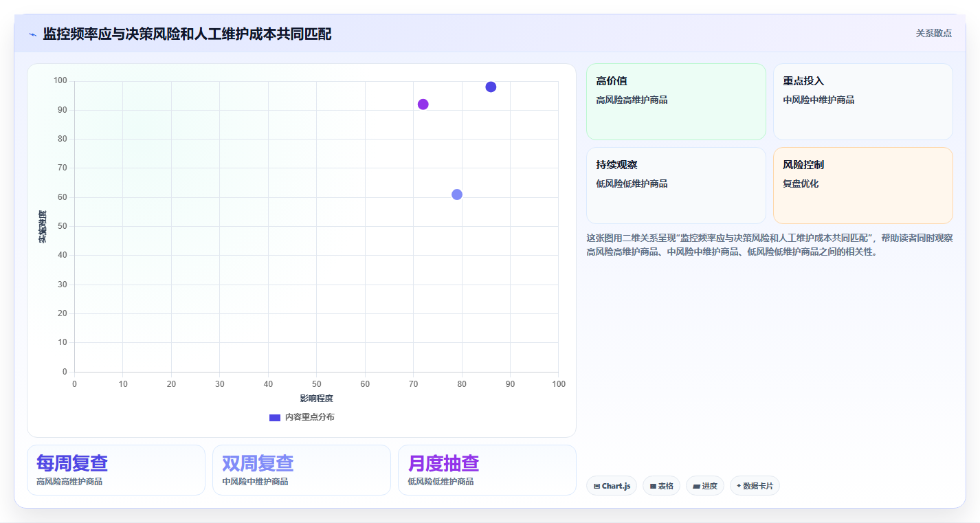
Task: Click the lightning icon beside the title
Action: point(33,34)
